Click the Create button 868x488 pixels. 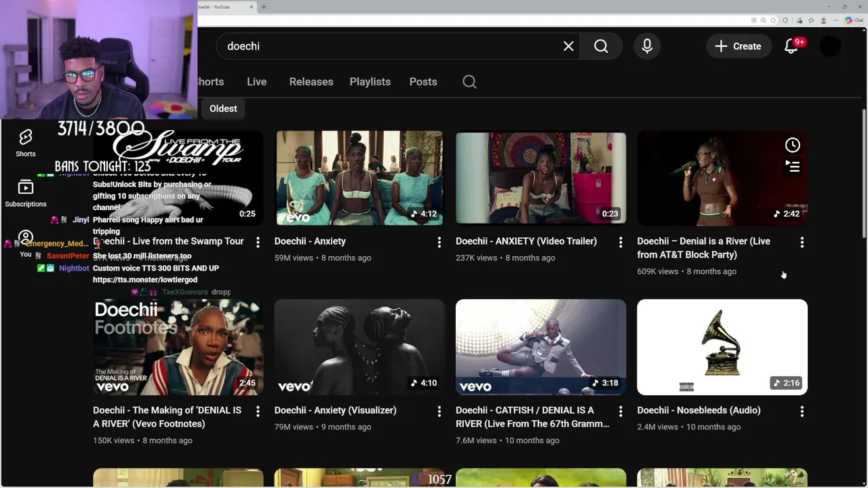tap(738, 46)
